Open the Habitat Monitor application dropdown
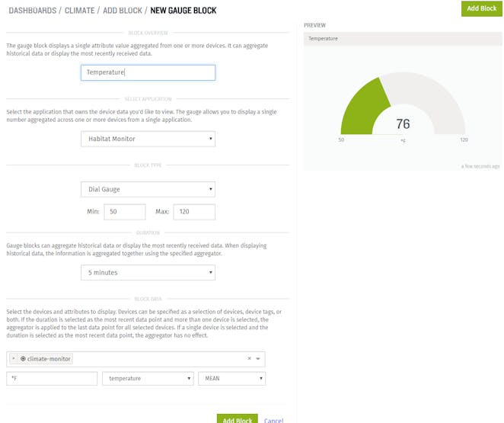The height and width of the screenshot is (423, 504). coord(148,139)
